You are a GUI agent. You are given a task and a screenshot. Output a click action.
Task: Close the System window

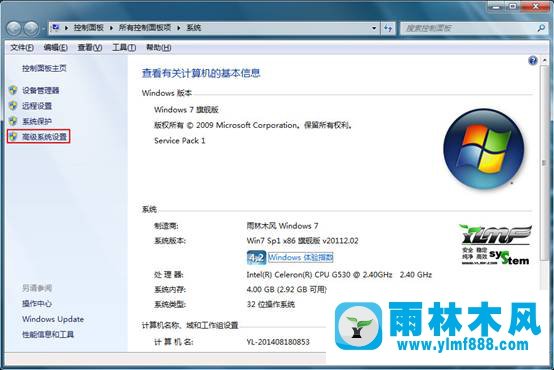535,6
